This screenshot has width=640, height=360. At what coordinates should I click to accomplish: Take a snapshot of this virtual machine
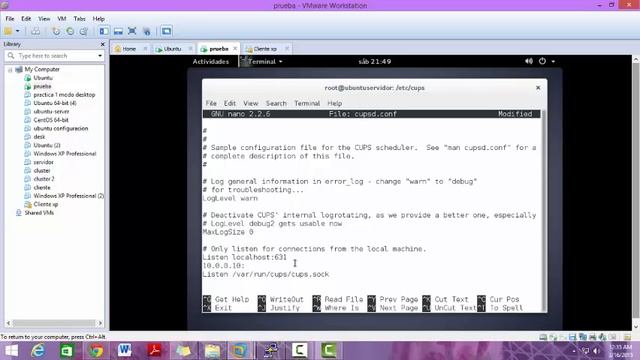click(x=56, y=31)
